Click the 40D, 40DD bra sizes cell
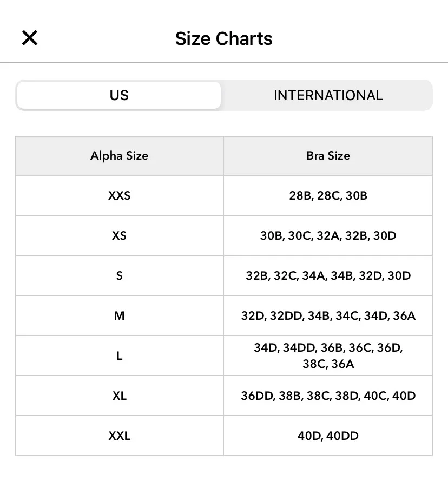448x494 pixels. (328, 436)
